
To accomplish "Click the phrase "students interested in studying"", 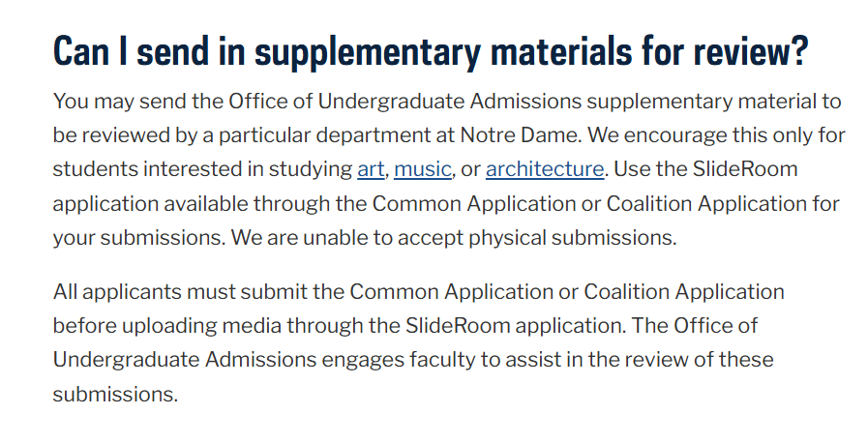I will (202, 169).
